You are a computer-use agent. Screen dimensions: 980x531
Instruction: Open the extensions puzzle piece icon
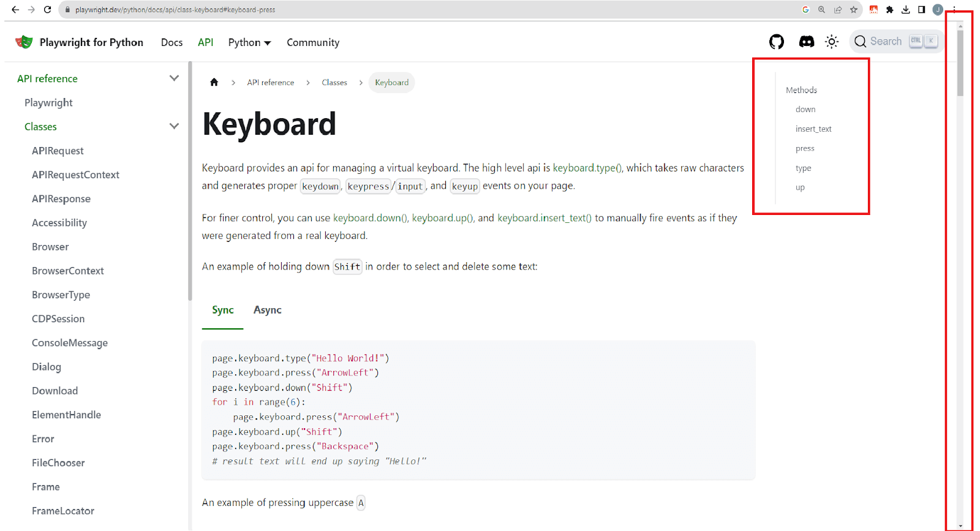(889, 10)
